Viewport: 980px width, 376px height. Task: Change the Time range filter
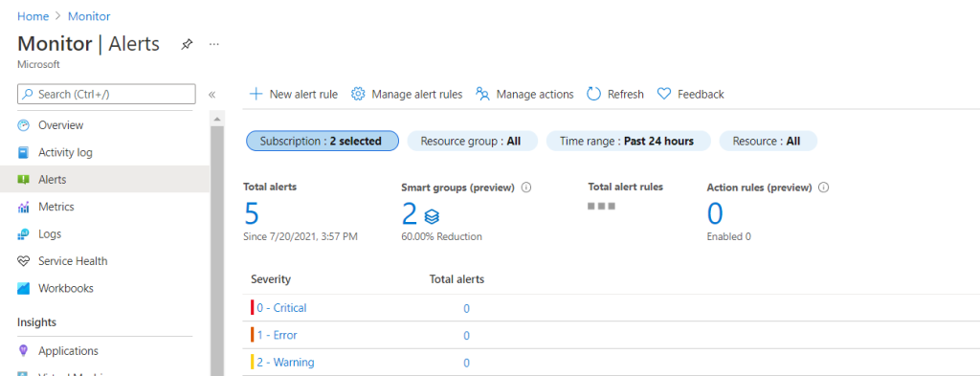coord(628,142)
